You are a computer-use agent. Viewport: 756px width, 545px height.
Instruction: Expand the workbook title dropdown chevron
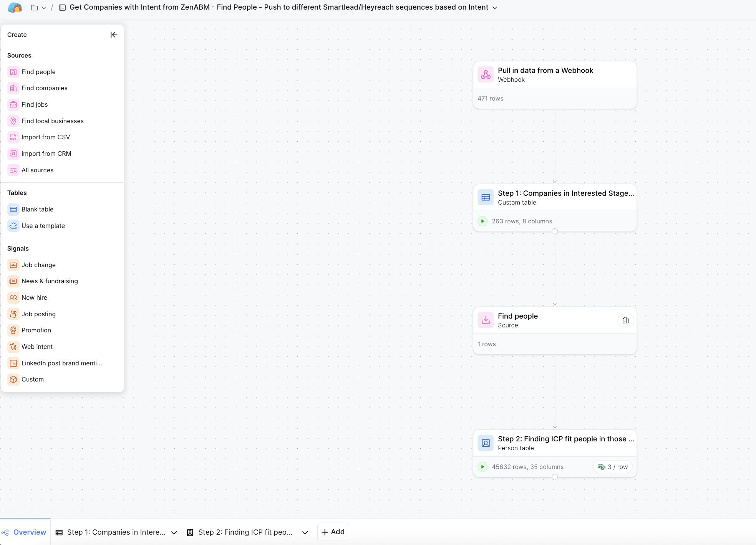tap(495, 8)
